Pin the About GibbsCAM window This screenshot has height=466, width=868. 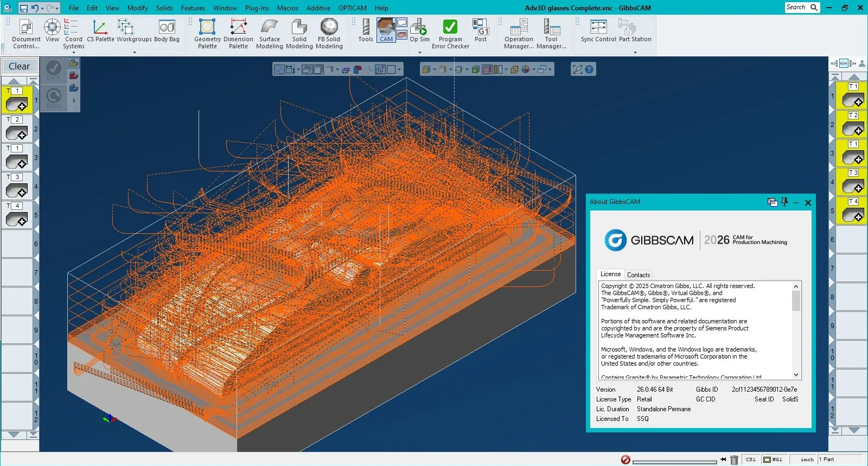pyautogui.click(x=784, y=202)
